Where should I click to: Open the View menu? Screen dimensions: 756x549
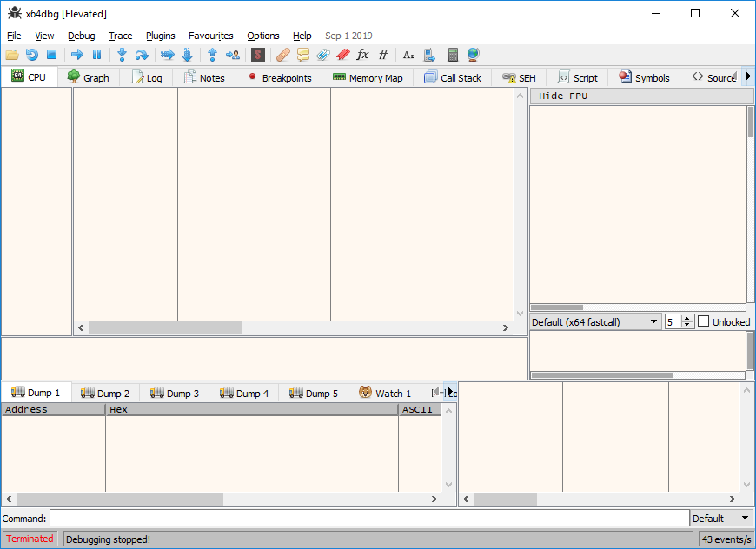point(44,36)
